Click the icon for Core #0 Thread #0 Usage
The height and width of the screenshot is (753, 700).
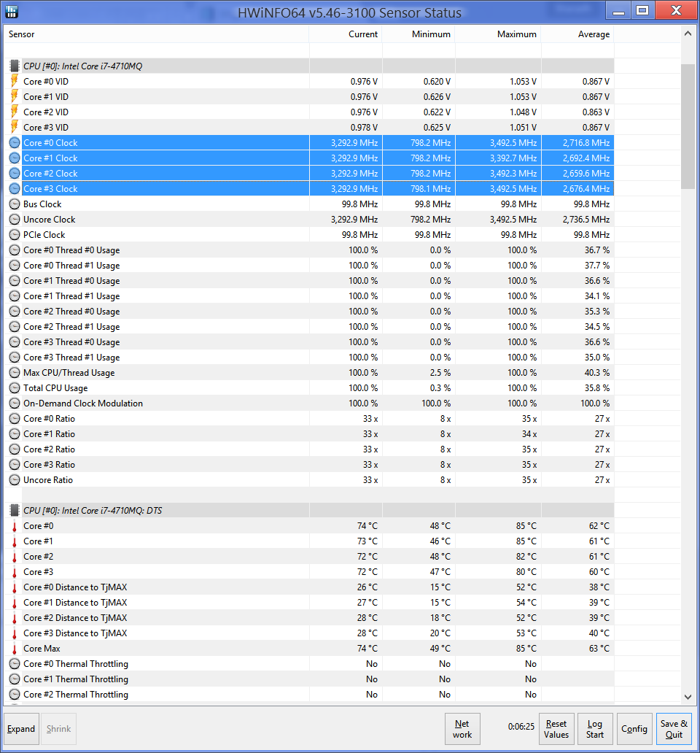15,250
